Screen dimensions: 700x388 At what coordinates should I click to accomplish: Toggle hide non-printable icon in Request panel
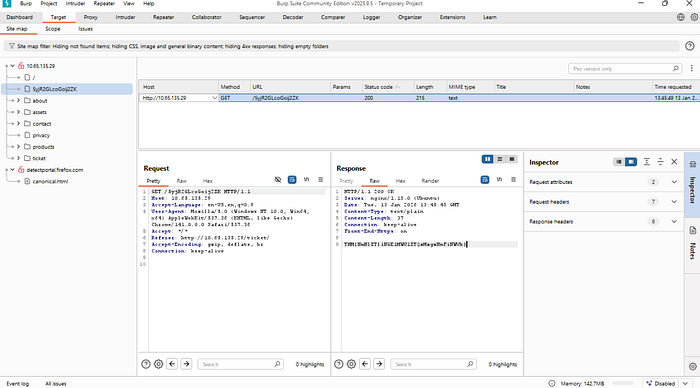click(278, 179)
